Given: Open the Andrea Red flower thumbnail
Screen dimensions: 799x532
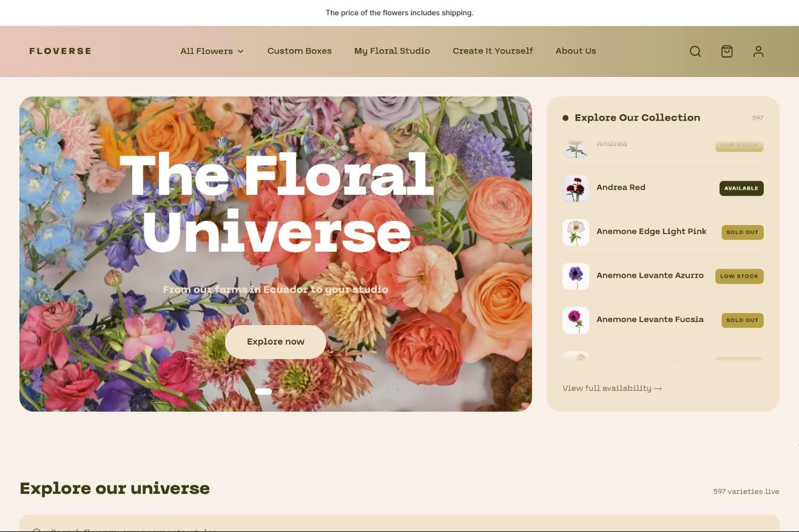Looking at the screenshot, I should [576, 188].
